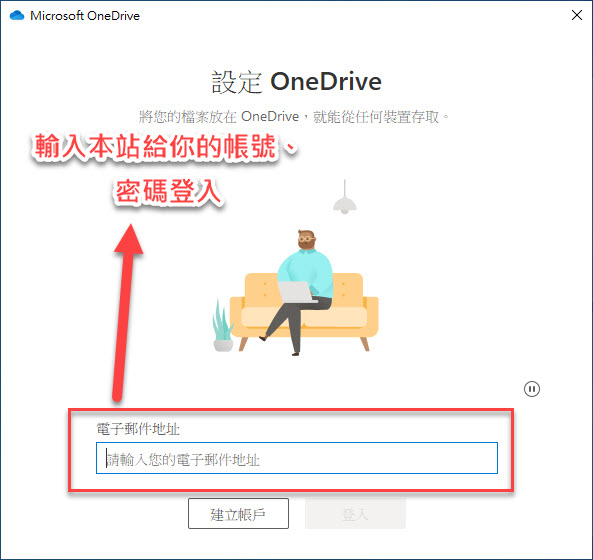Click the subtitle text about accessing files
The height and width of the screenshot is (560, 593).
coord(294,116)
